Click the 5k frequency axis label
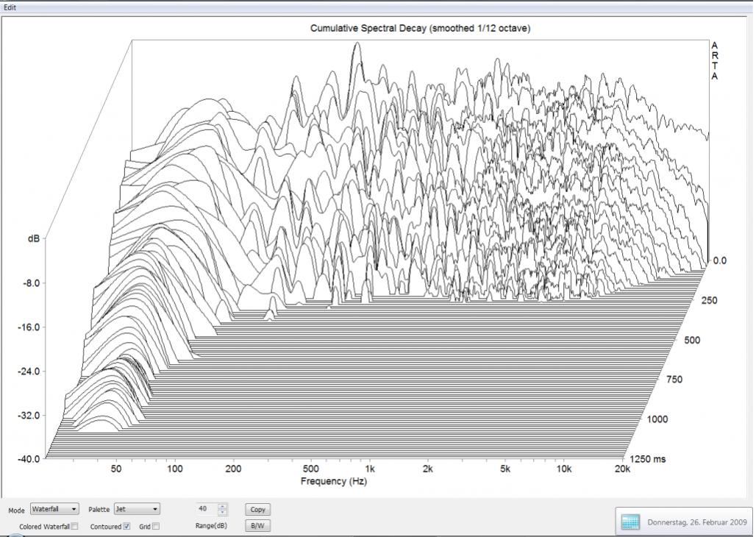Image resolution: width=756 pixels, height=537 pixels. coord(504,469)
